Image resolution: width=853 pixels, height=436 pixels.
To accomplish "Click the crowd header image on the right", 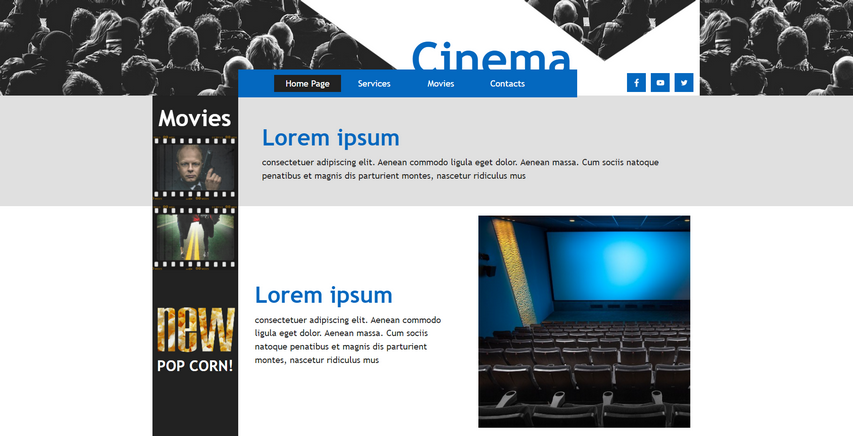I will click(775, 45).
